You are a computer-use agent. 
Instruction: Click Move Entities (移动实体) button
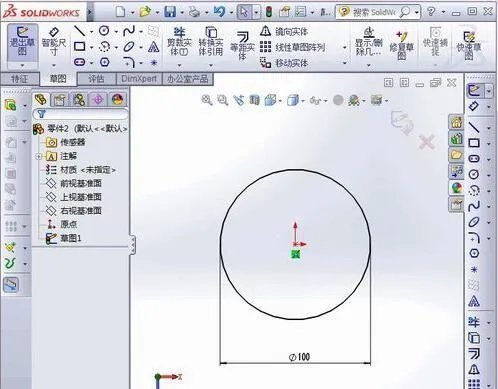(x=284, y=63)
